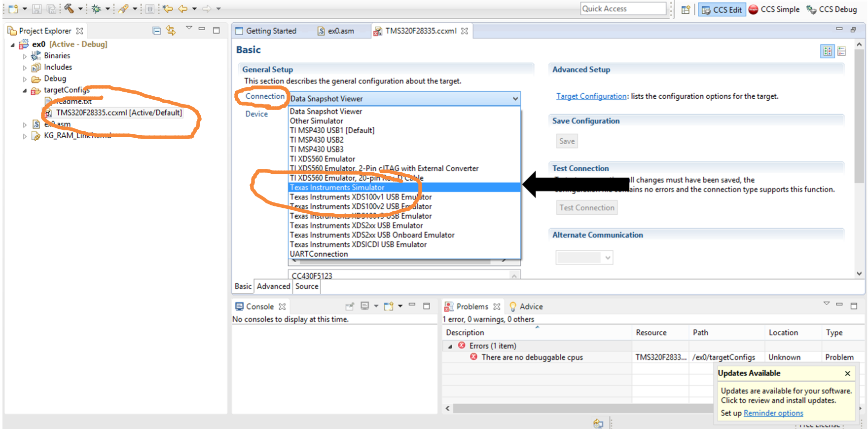The height and width of the screenshot is (429, 868).
Task: Switch to CCS Debug perspective
Action: (832, 9)
